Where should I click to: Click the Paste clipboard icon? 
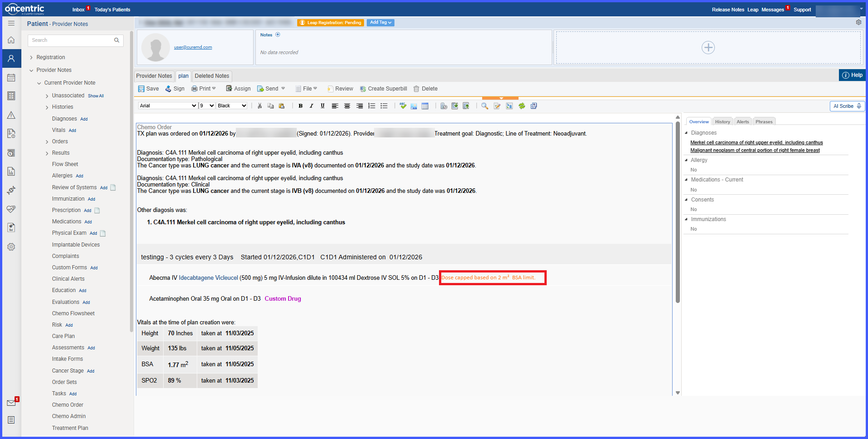coord(281,106)
